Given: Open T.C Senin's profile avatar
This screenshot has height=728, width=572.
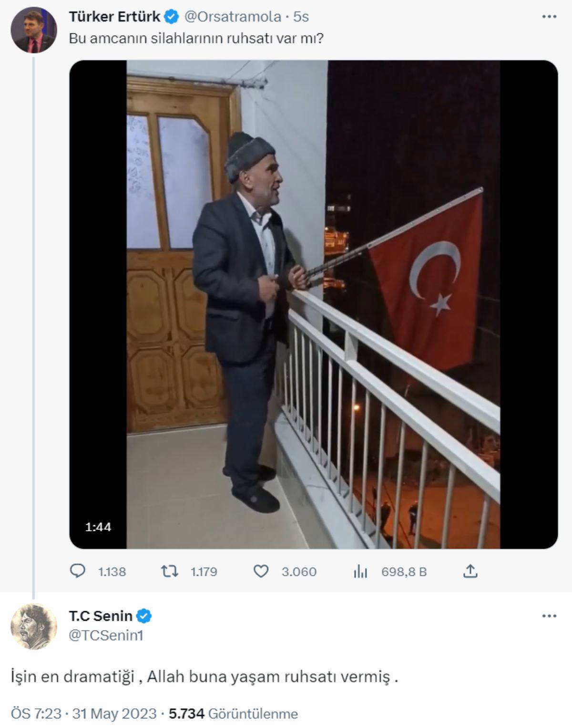Looking at the screenshot, I should pyautogui.click(x=33, y=625).
